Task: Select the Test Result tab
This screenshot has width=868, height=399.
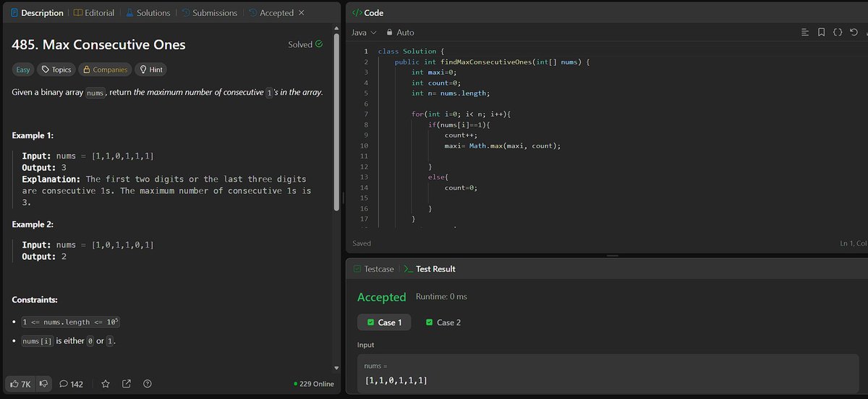Action: pos(430,269)
